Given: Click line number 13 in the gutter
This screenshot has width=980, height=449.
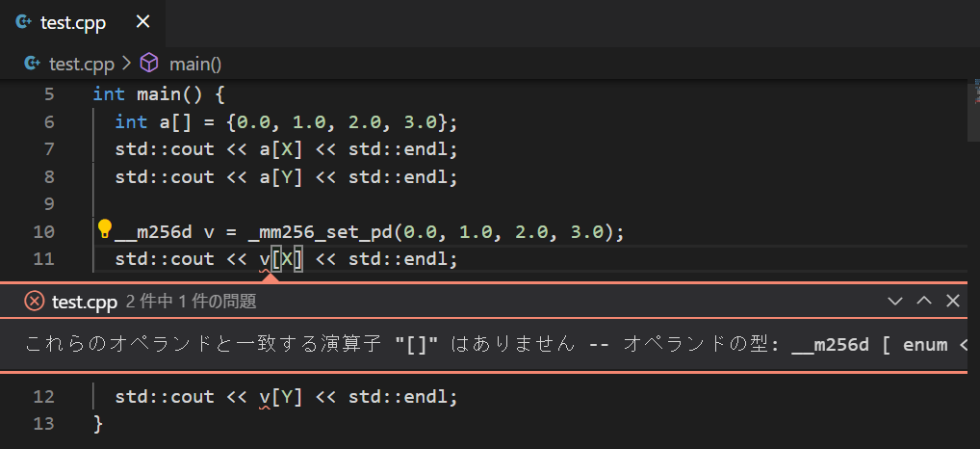Looking at the screenshot, I should pos(45,424).
